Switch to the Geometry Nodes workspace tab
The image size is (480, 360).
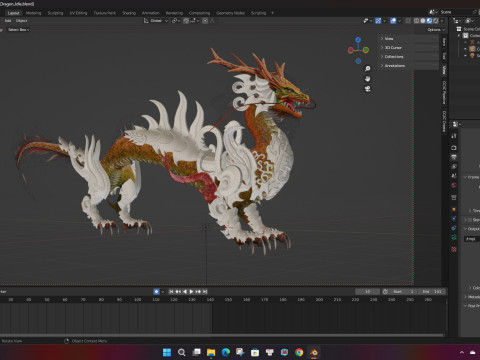(230, 13)
